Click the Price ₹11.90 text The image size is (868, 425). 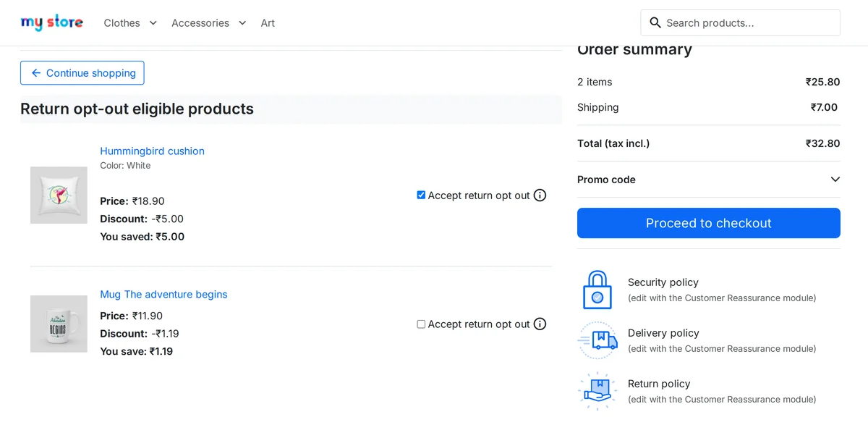(x=132, y=316)
